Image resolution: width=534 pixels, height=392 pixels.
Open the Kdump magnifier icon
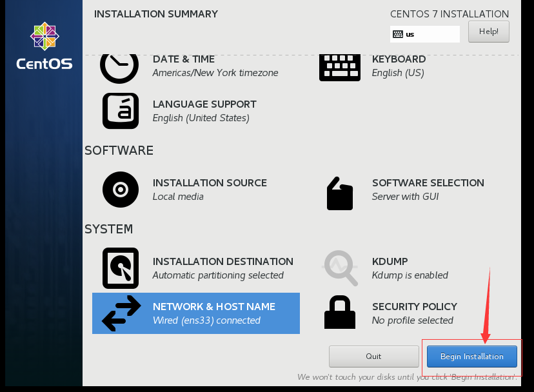[x=341, y=268]
